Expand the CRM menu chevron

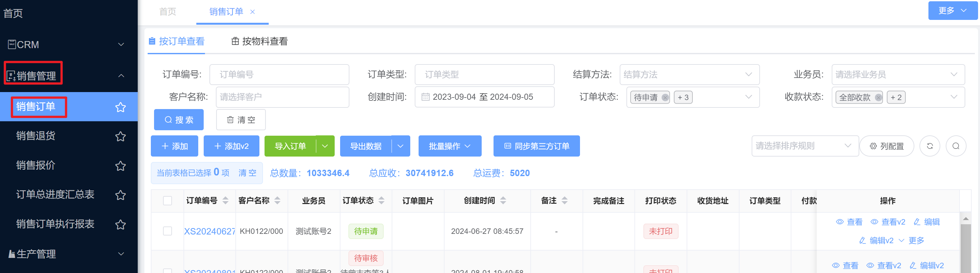tap(121, 45)
